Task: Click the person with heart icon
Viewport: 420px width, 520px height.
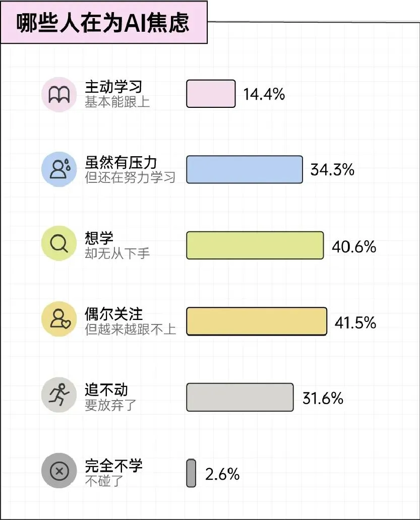Action: pos(59,319)
